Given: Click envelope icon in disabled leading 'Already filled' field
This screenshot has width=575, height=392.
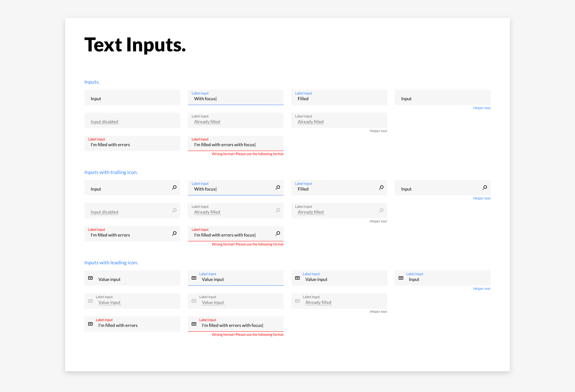Looking at the screenshot, I should (x=297, y=301).
